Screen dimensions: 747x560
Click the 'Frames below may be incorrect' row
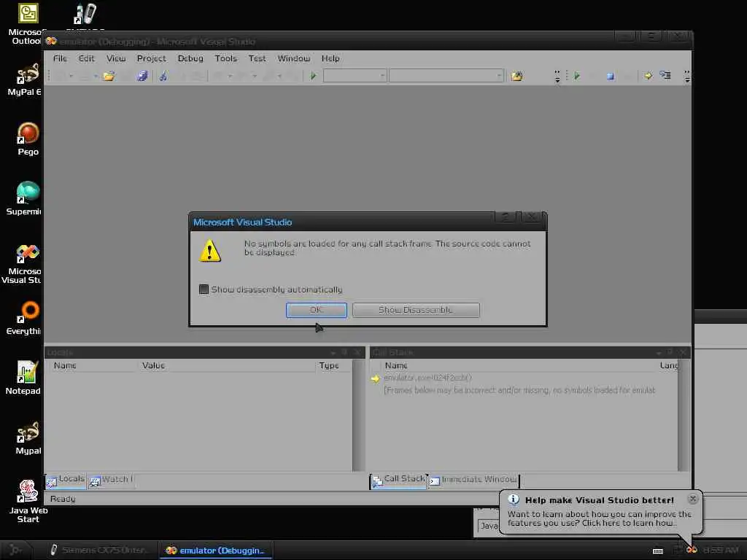(x=519, y=391)
